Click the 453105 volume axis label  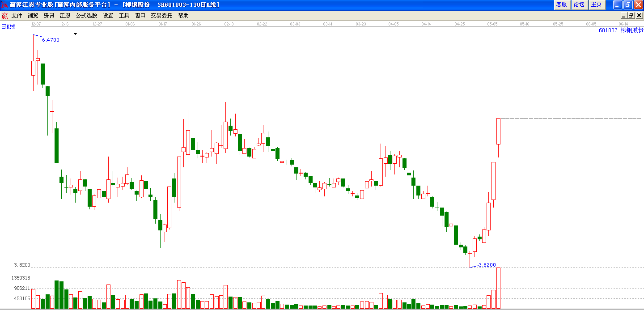pos(22,298)
